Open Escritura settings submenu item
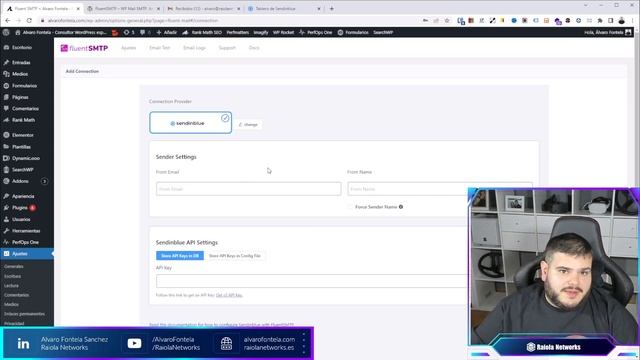 [x=13, y=276]
